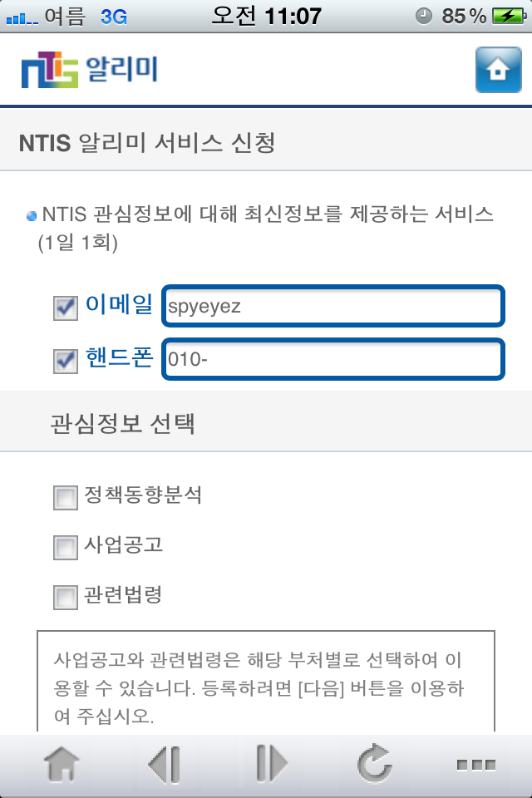This screenshot has height=798, width=532.
Task: Go to browser home in bottom toolbar
Action: [62, 764]
